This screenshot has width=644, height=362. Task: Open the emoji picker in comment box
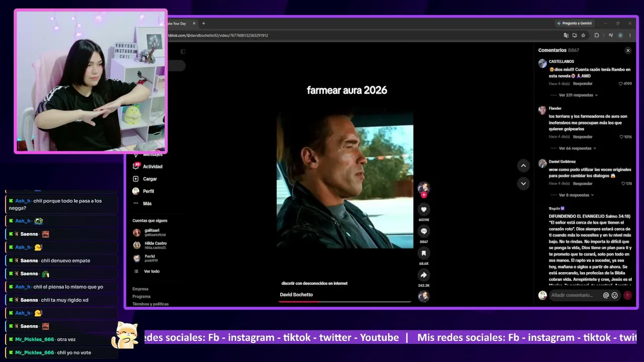(x=615, y=296)
